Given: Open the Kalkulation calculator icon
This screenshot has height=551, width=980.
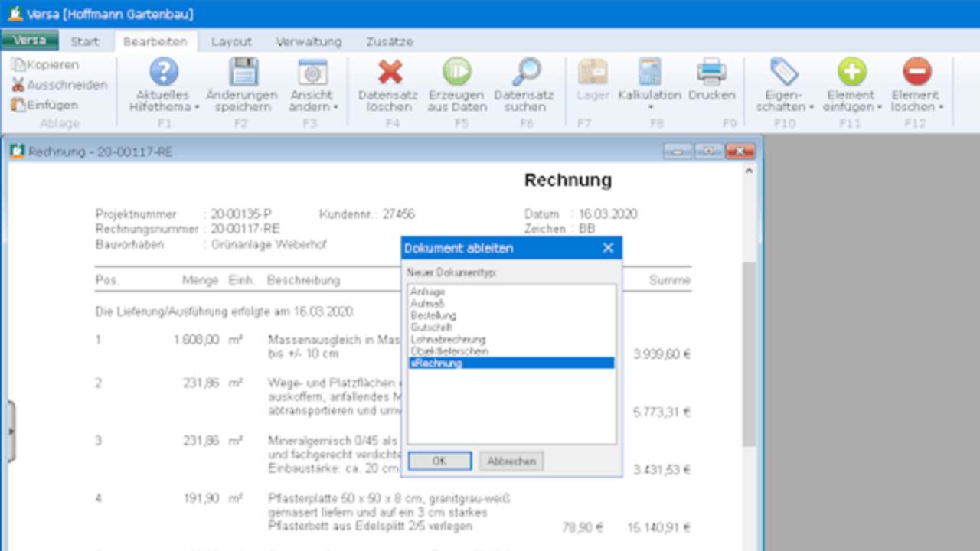Looking at the screenshot, I should 649,72.
